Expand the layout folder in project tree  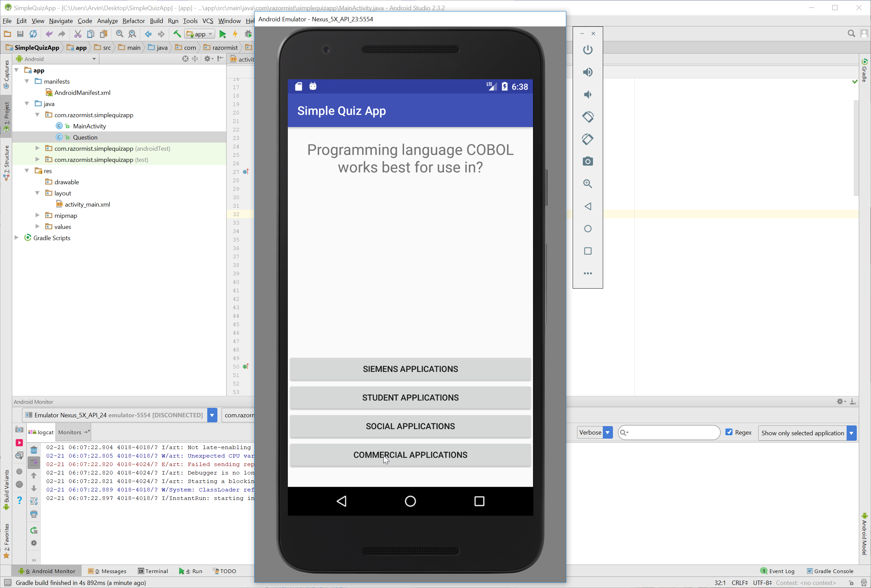[x=38, y=193]
